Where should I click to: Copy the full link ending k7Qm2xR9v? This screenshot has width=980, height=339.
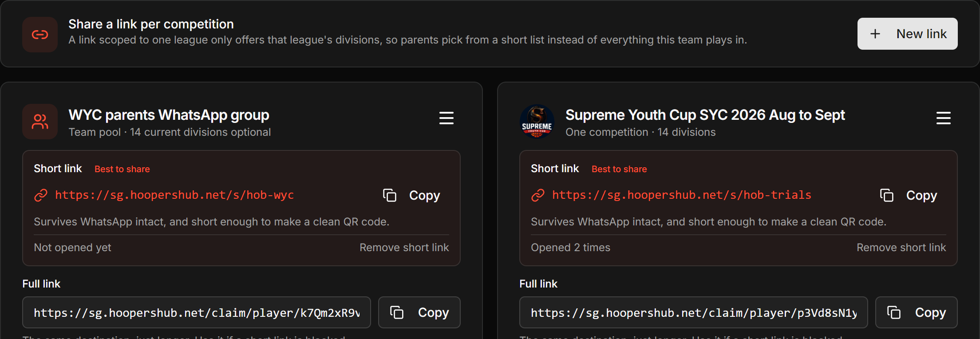419,312
